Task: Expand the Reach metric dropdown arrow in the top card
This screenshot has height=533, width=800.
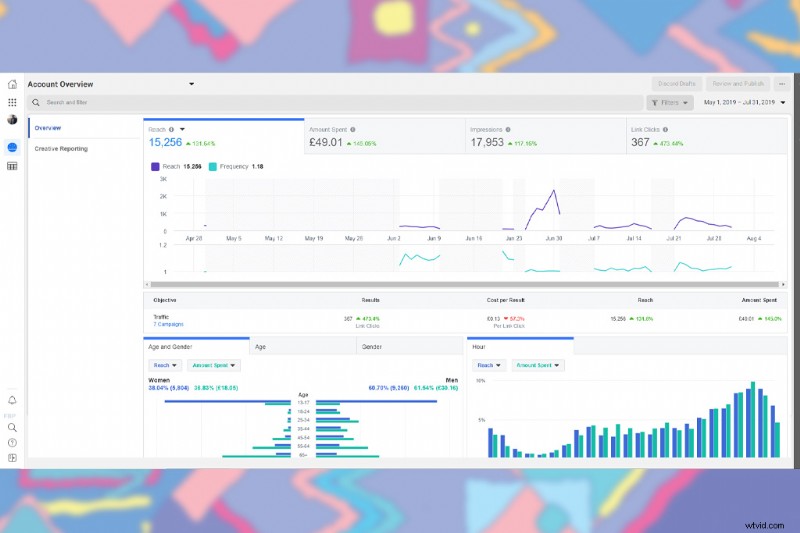Action: point(182,130)
